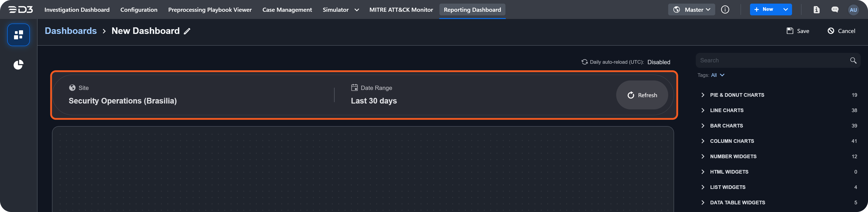This screenshot has height=212, width=868.
Task: Expand the Pie & Donut Charts group
Action: click(737, 95)
